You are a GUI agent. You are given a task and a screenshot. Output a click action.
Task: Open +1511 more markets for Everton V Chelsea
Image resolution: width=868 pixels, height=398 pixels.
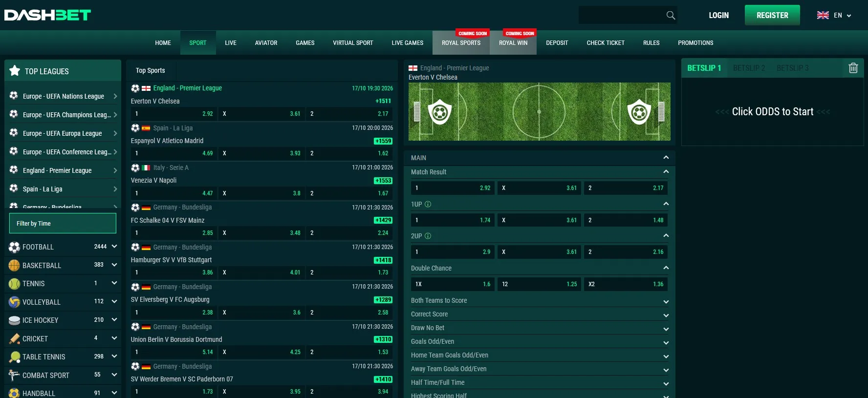383,101
